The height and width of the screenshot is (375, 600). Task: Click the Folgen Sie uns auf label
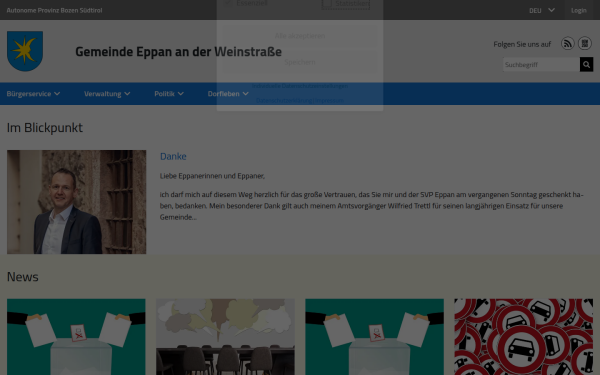click(x=522, y=44)
